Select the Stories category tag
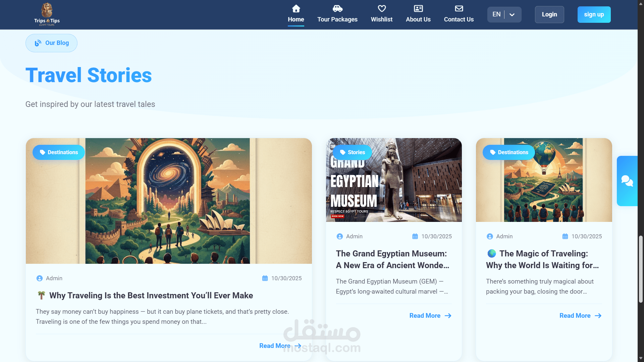The image size is (644, 362). [352, 153]
